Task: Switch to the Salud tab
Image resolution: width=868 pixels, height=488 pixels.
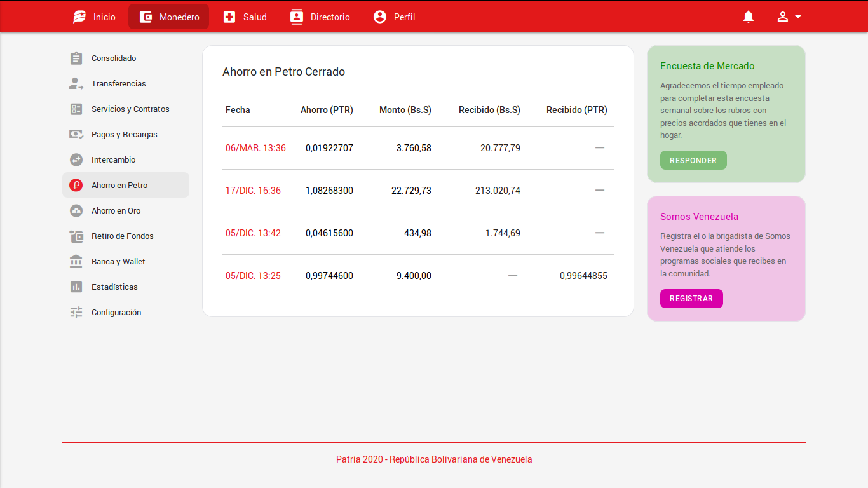Action: 245,17
